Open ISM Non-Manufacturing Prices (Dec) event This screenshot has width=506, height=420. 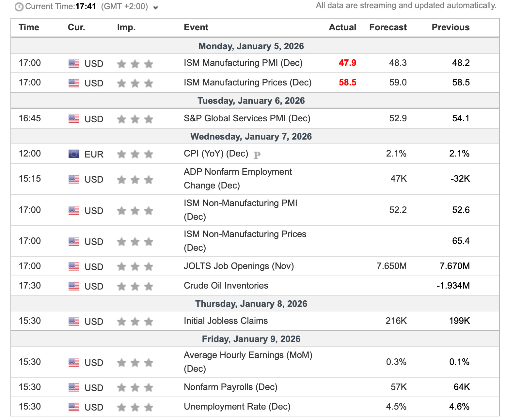click(245, 241)
